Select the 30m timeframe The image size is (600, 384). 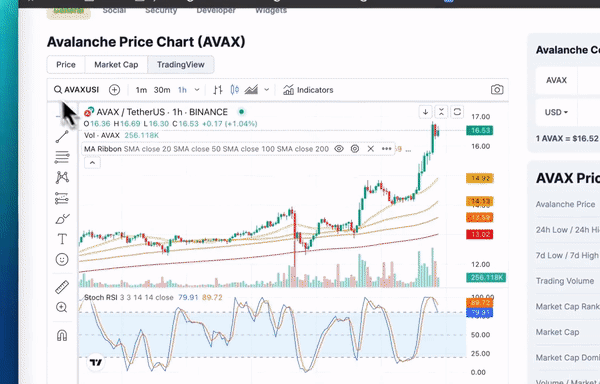pyautogui.click(x=162, y=90)
